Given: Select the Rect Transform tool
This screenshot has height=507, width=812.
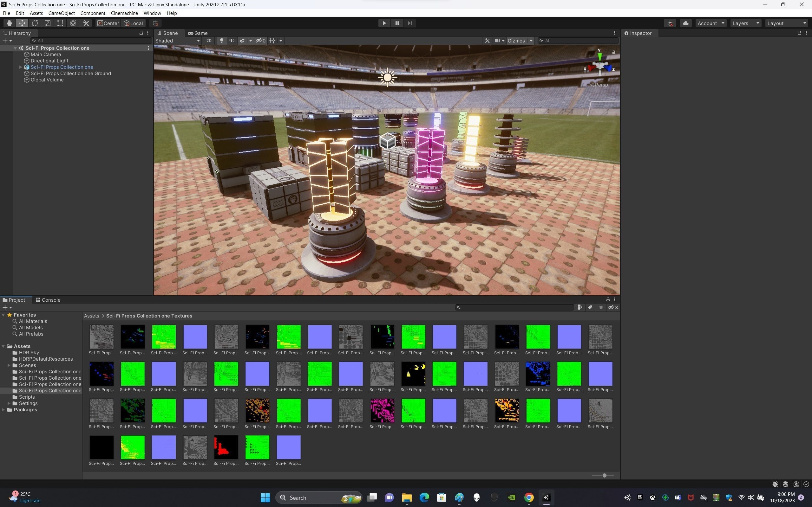Looking at the screenshot, I should click(60, 23).
